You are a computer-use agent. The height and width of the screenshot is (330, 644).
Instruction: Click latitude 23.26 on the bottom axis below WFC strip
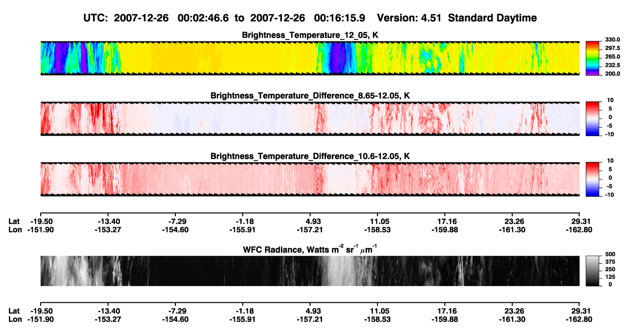point(512,311)
